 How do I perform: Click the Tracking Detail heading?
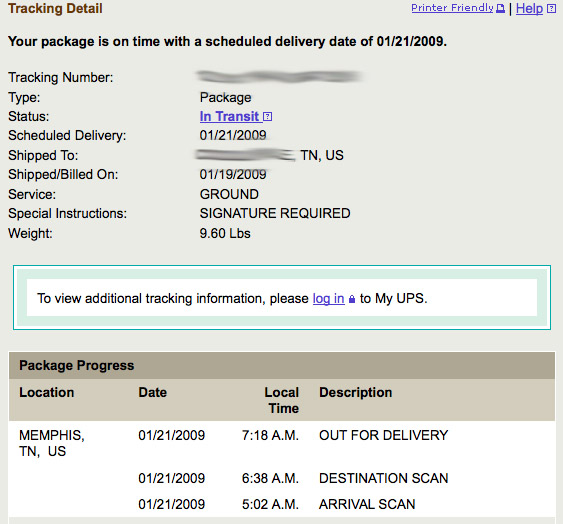coord(55,8)
